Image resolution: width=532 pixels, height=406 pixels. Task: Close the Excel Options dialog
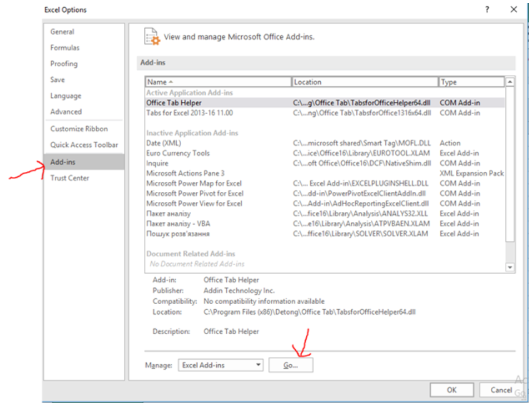point(514,9)
